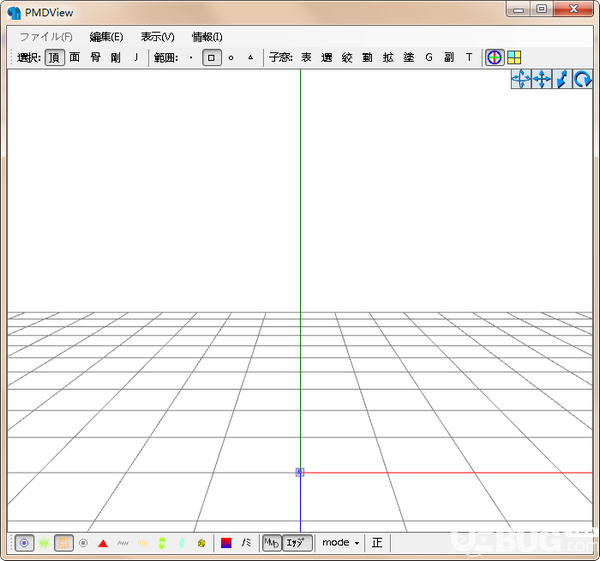Toggle the MMD rendering button
This screenshot has height=561, width=600.
(x=272, y=543)
